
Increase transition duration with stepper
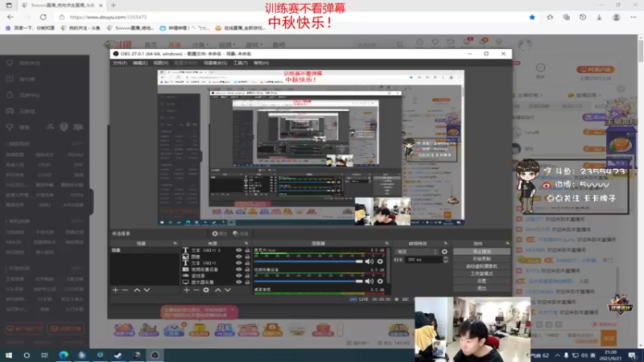coord(446,257)
